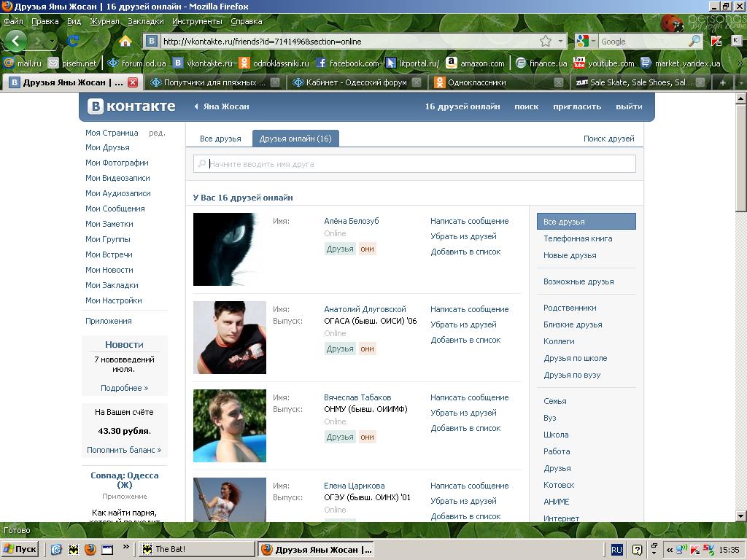
Task: Click the VKontakte logo in the page header
Action: (x=131, y=106)
